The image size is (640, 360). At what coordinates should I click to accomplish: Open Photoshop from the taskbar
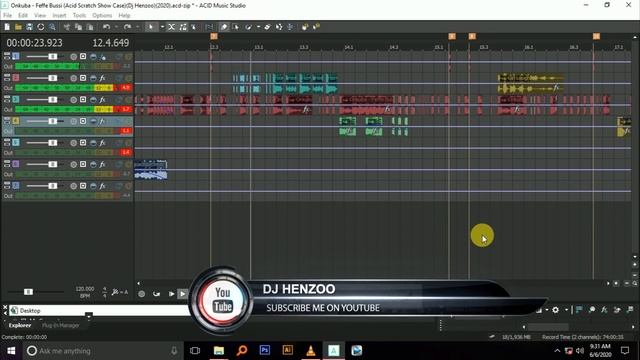pyautogui.click(x=264, y=350)
